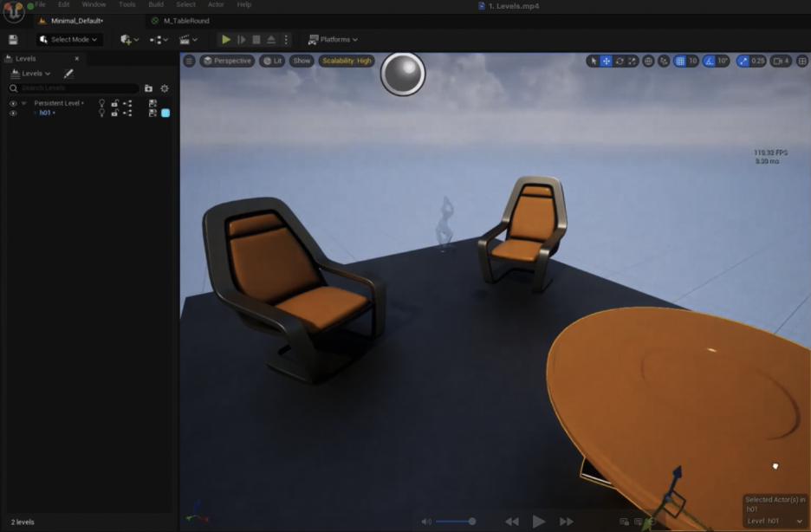811x532 pixels.
Task: Click the cyan color swatch for h01
Action: pos(165,114)
